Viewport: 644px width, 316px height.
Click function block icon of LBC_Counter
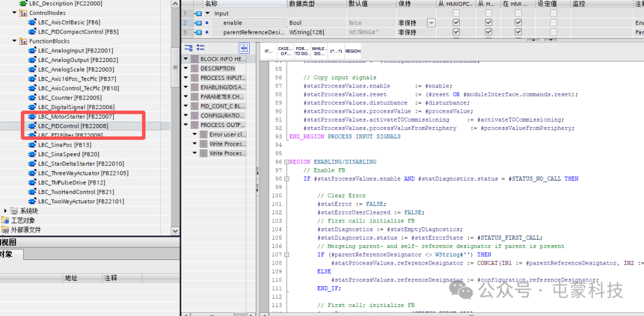click(33, 98)
